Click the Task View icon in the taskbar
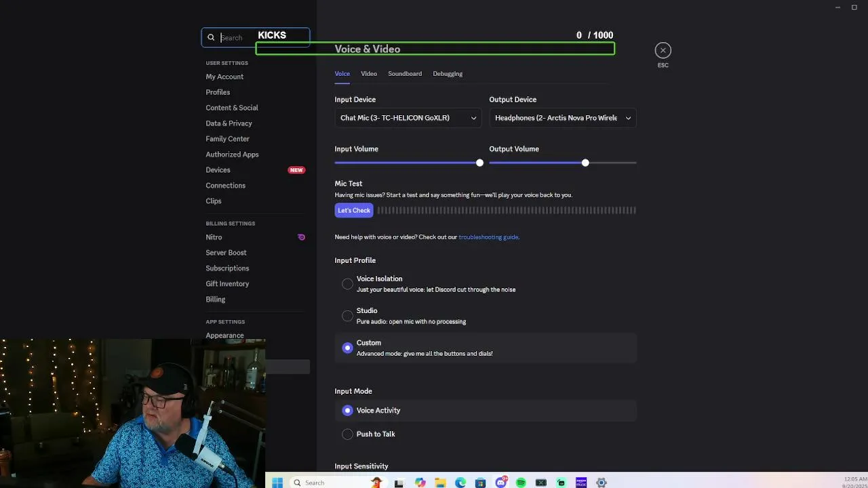The width and height of the screenshot is (868, 488). click(399, 483)
